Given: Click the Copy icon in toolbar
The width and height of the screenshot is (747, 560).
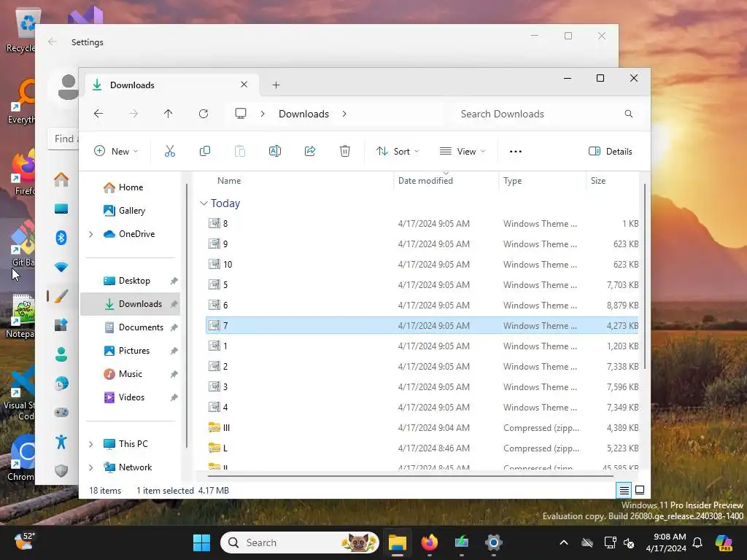Looking at the screenshot, I should (205, 152).
